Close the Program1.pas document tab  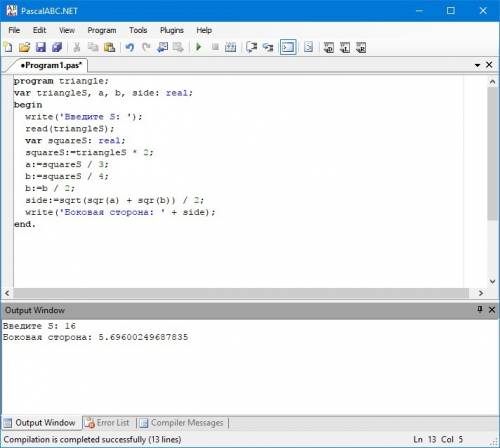point(489,65)
